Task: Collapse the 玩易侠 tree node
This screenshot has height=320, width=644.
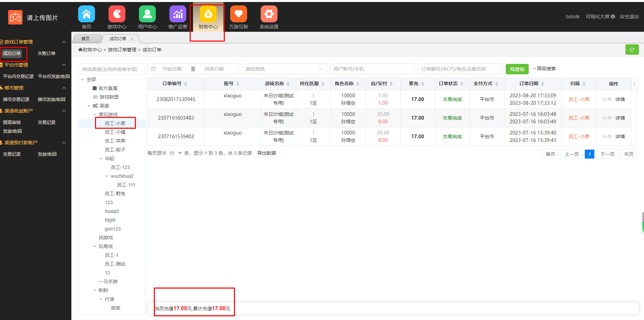Action: click(95, 247)
